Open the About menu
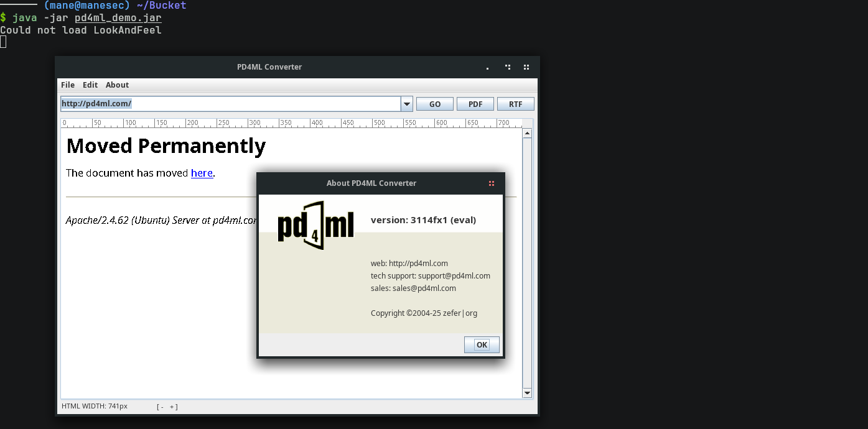The width and height of the screenshot is (868, 429). [117, 85]
